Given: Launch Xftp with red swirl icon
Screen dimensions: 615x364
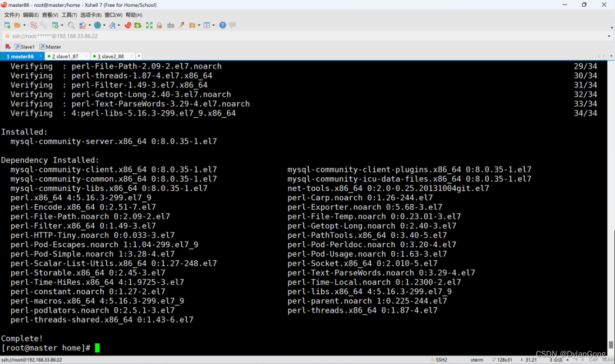Looking at the screenshot, I should pyautogui.click(x=128, y=25).
